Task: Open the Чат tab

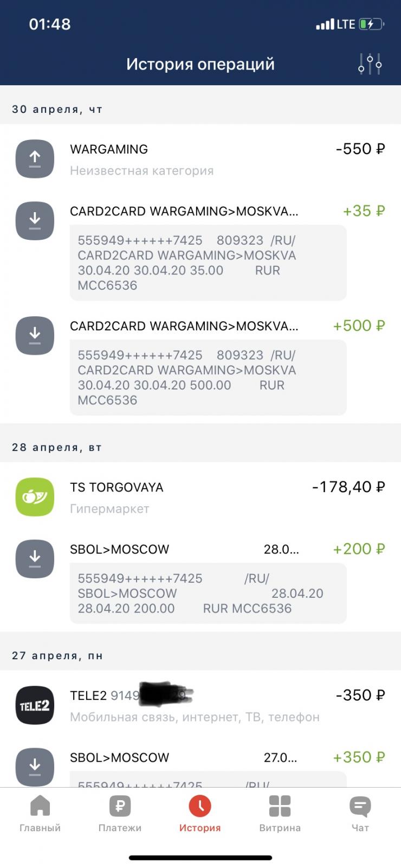Action: click(x=360, y=814)
